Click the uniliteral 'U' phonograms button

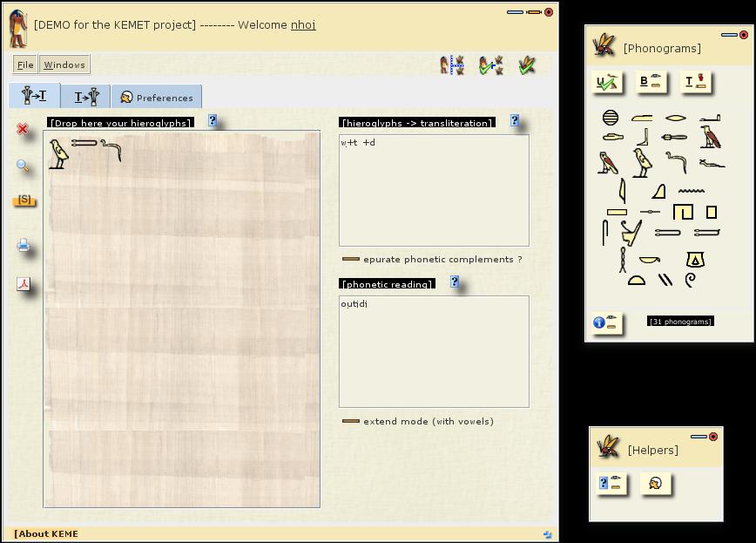tap(606, 83)
